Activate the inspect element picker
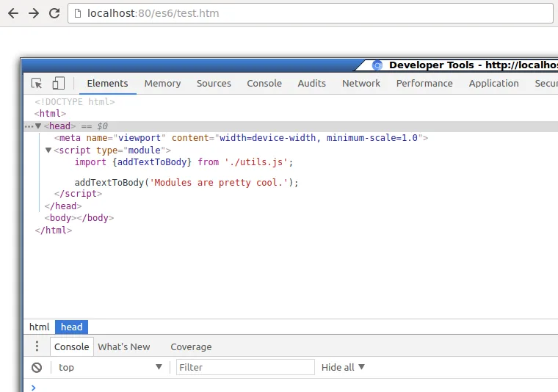This screenshot has width=558, height=392. click(x=36, y=83)
